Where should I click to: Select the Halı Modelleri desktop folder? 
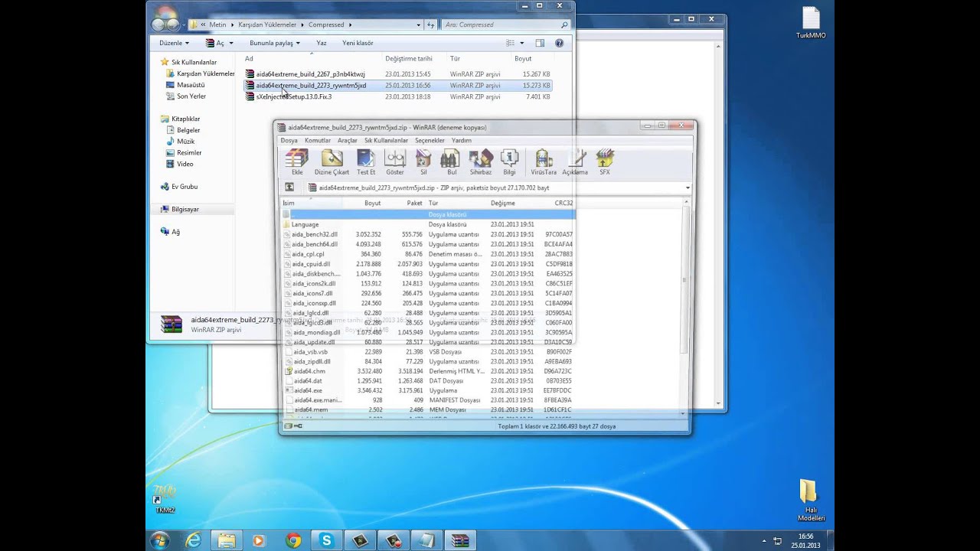(810, 500)
